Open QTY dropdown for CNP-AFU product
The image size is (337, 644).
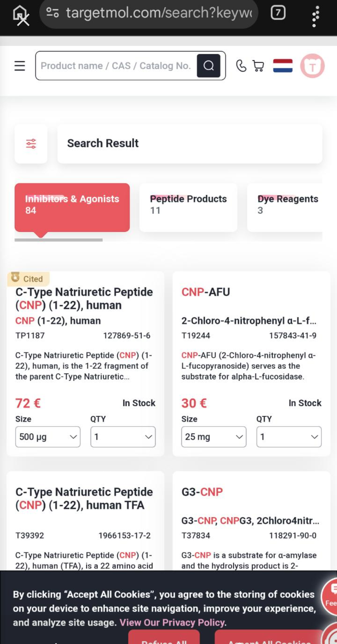(x=289, y=437)
